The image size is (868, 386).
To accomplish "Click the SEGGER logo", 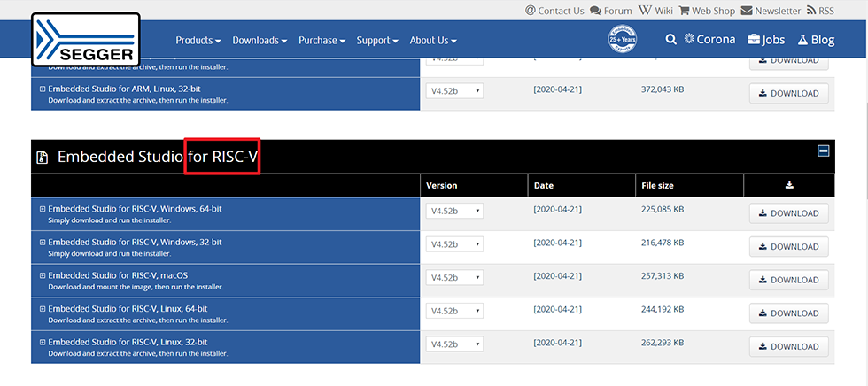I will (x=85, y=39).
